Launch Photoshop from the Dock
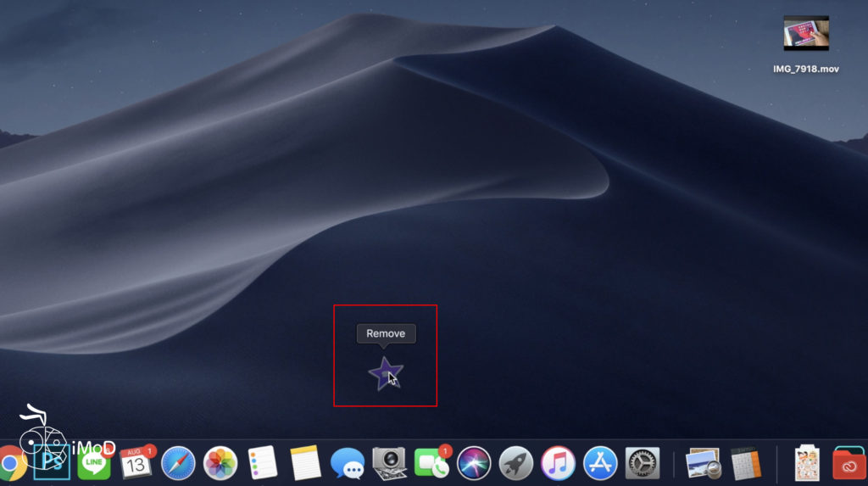 [x=52, y=462]
